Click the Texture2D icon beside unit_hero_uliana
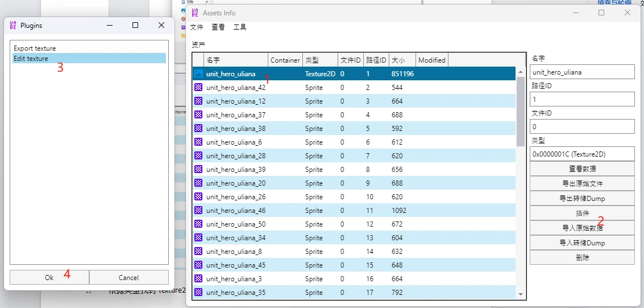The image size is (644, 308). coord(198,74)
